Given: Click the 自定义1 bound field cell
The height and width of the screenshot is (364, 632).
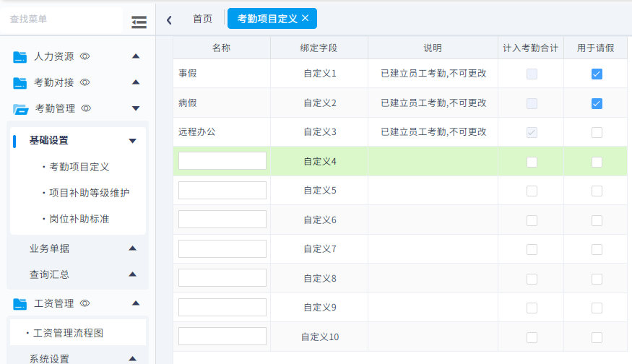Looking at the screenshot, I should coord(319,74).
